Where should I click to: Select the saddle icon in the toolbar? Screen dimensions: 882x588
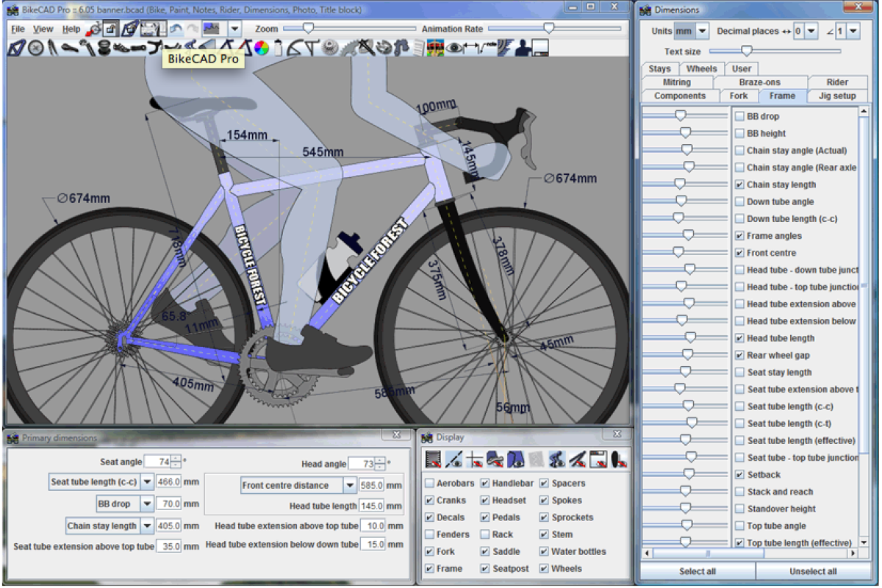[70, 49]
